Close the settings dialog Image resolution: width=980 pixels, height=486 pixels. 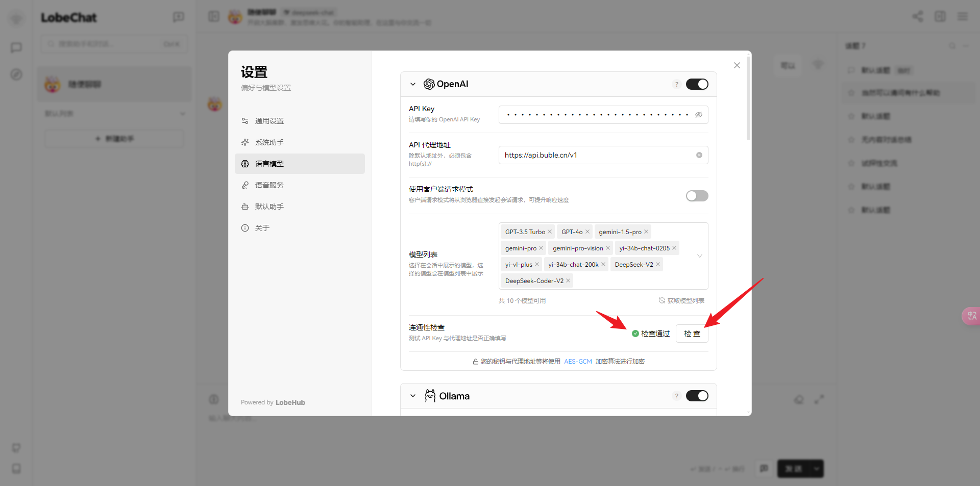737,65
